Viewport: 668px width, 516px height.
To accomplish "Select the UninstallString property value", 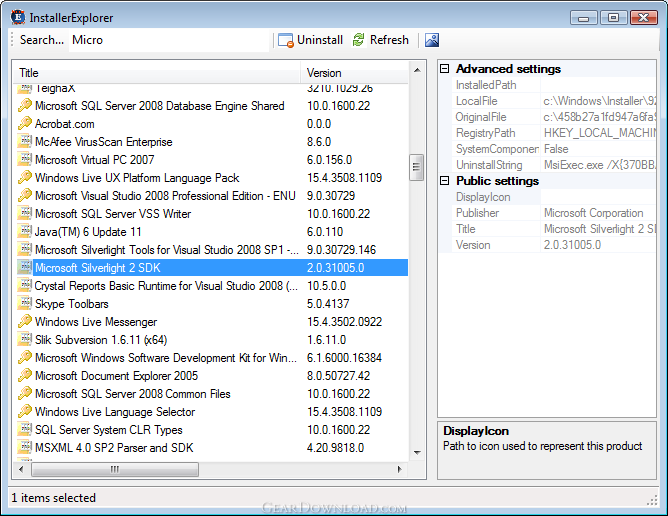I will tap(599, 165).
